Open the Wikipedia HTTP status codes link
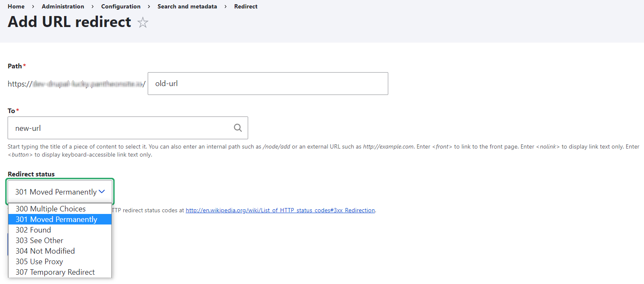 280,210
